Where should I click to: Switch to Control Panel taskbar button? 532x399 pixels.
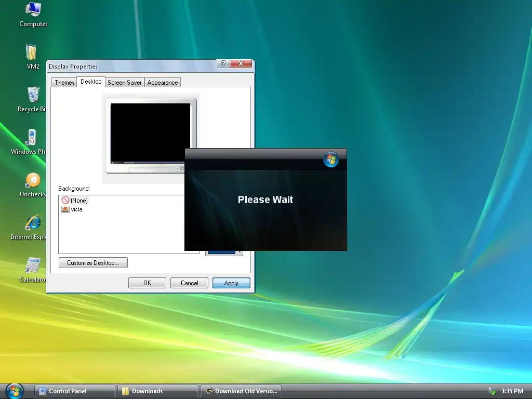[75, 391]
